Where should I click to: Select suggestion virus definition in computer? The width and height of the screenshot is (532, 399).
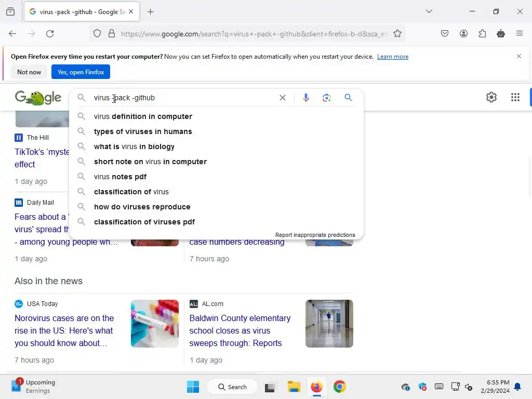(217, 116)
